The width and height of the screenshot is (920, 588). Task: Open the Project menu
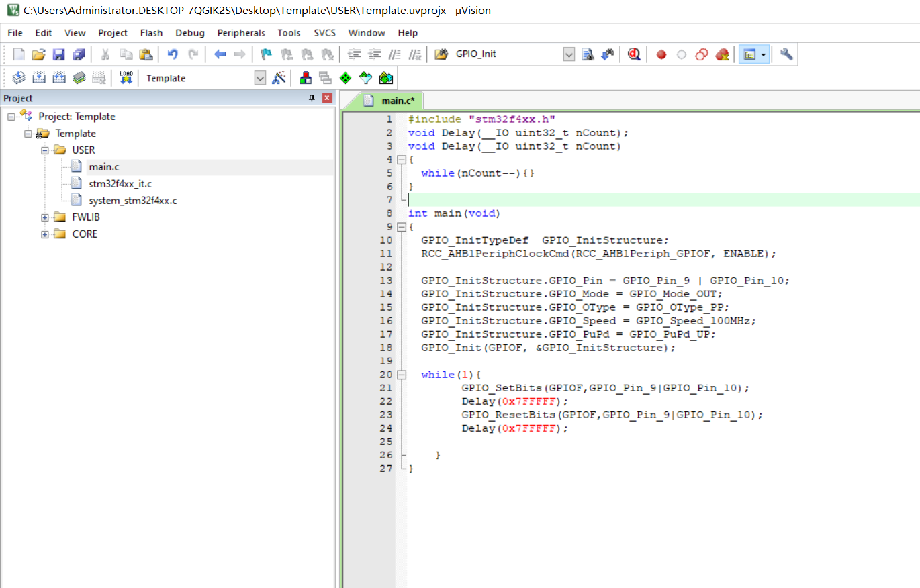click(113, 33)
